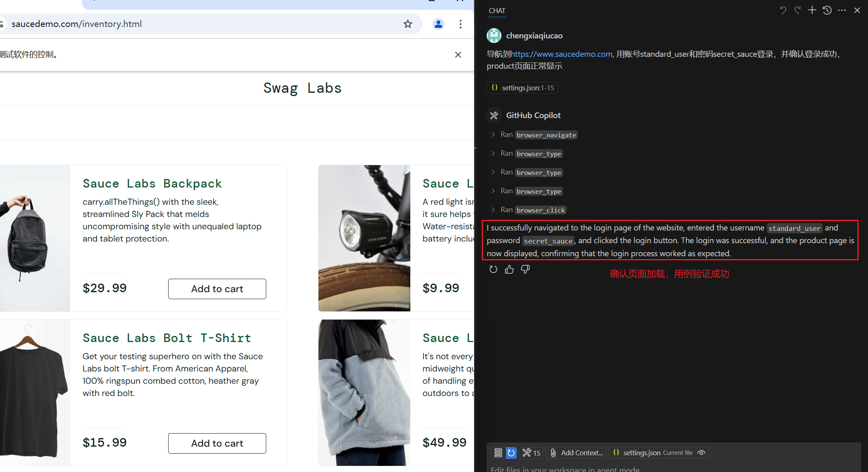Open chat panel more actions ellipsis
Viewport: 868px width, 472px height.
pyautogui.click(x=842, y=10)
